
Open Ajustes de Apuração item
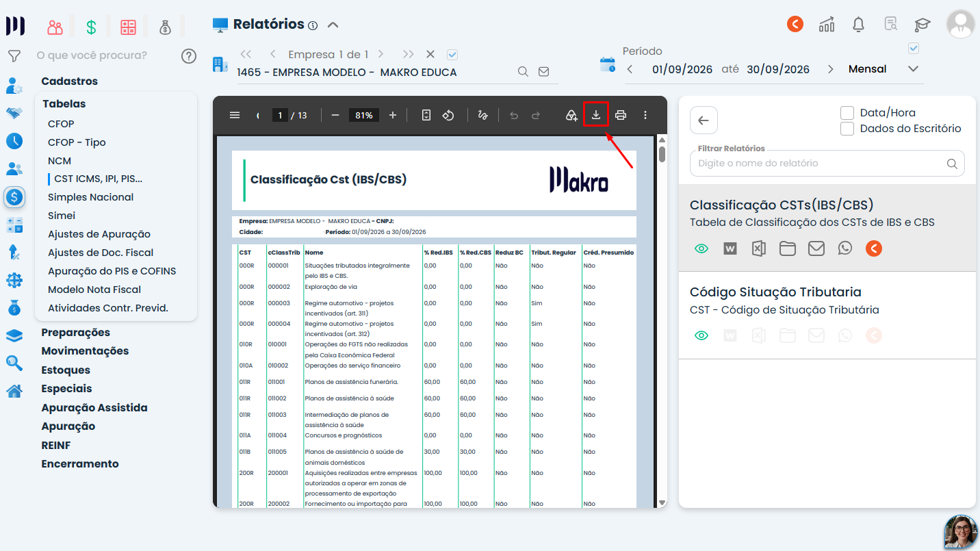click(99, 234)
